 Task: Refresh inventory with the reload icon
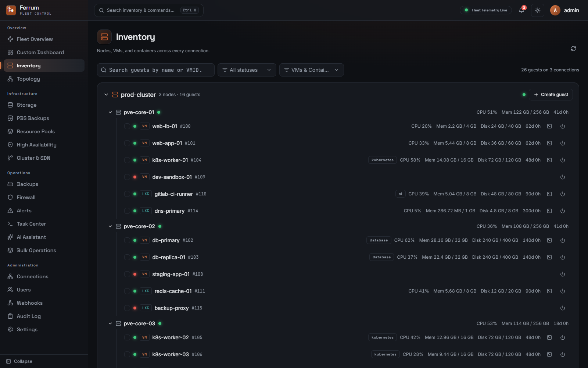tap(573, 49)
